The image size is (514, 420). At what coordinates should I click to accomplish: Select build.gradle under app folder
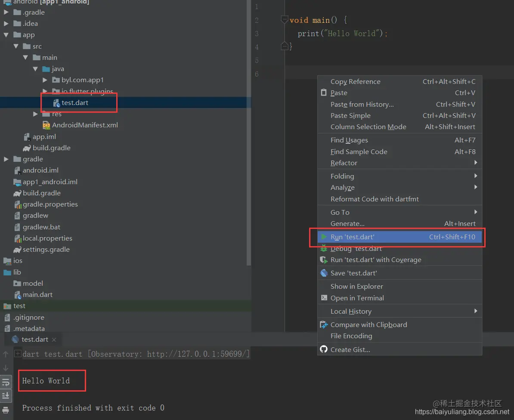46,148
